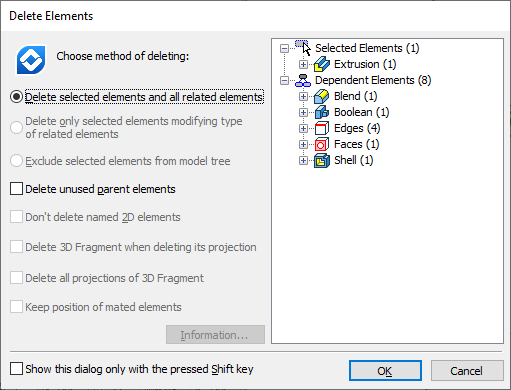Viewport: 511px width, 390px height.
Task: Click the Blend feature icon
Action: [322, 96]
